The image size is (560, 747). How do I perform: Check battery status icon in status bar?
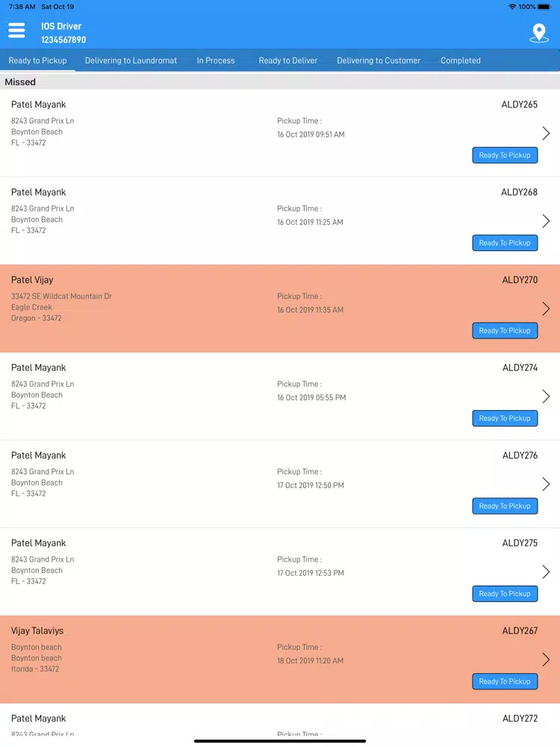point(544,7)
